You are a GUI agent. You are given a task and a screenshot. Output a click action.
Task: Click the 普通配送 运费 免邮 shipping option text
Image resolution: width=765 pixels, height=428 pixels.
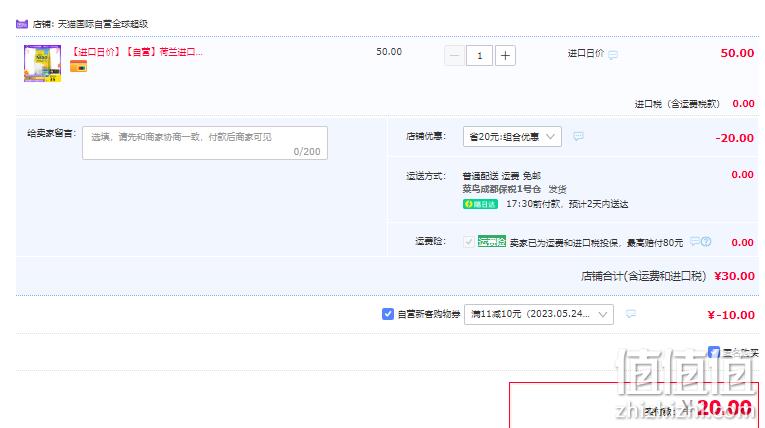click(502, 176)
